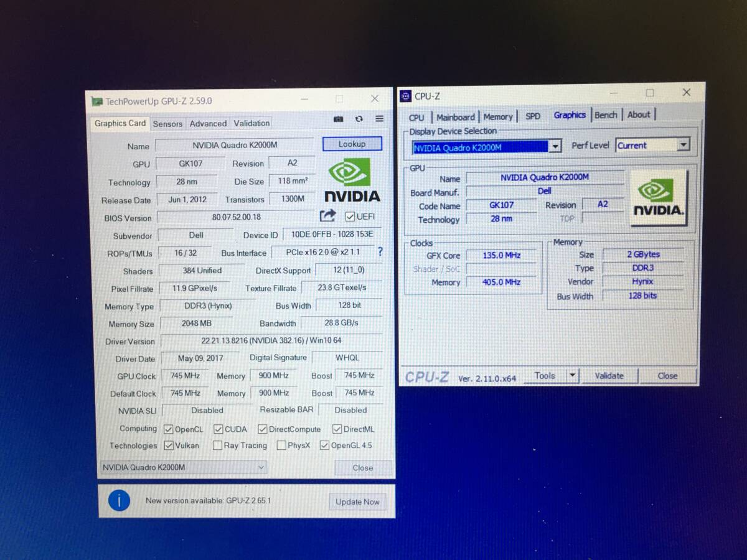The width and height of the screenshot is (747, 560).
Task: Click the GPU-Z title bar app icon
Action: [x=96, y=101]
